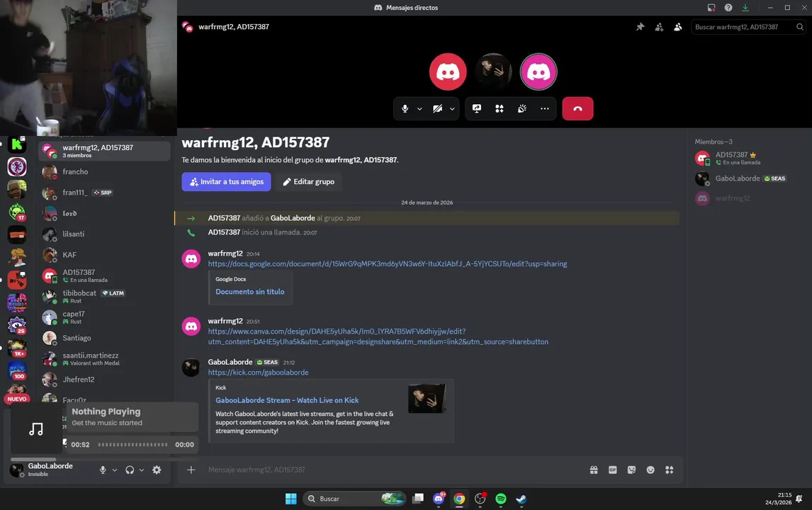Click Editar grupo button
Image resolution: width=812 pixels, height=510 pixels.
pyautogui.click(x=309, y=182)
